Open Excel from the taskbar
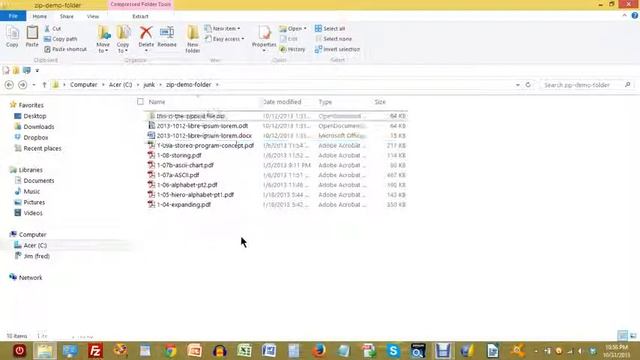The height and width of the screenshot is (360, 640). point(244,351)
